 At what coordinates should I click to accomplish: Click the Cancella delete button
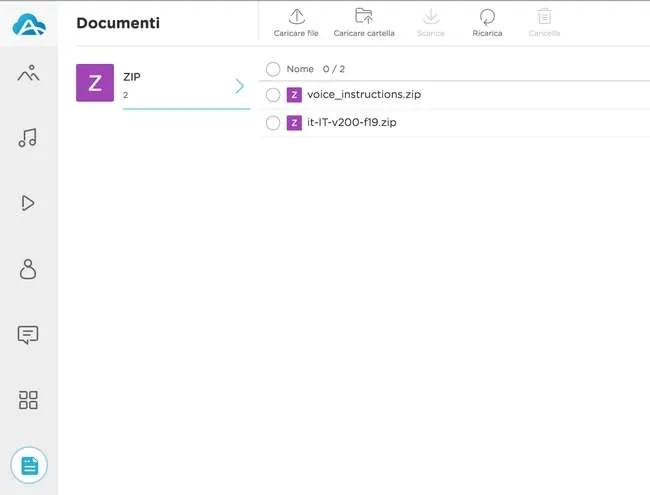tap(544, 22)
